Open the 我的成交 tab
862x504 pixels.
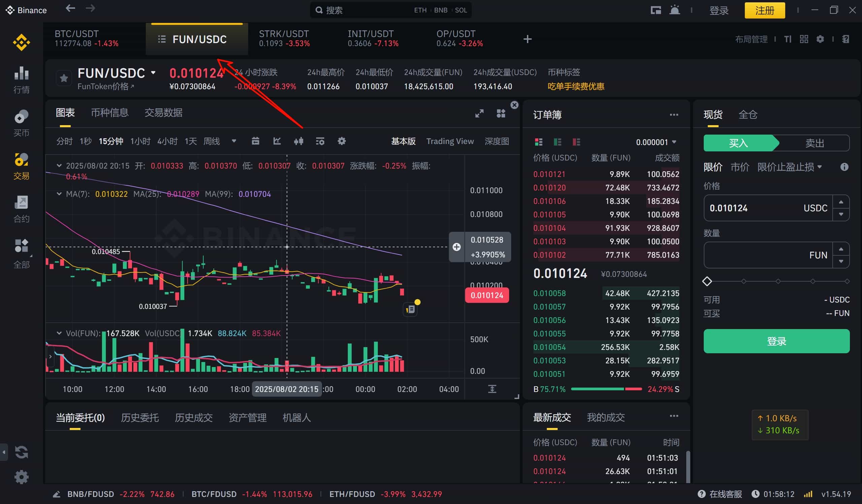tap(606, 417)
